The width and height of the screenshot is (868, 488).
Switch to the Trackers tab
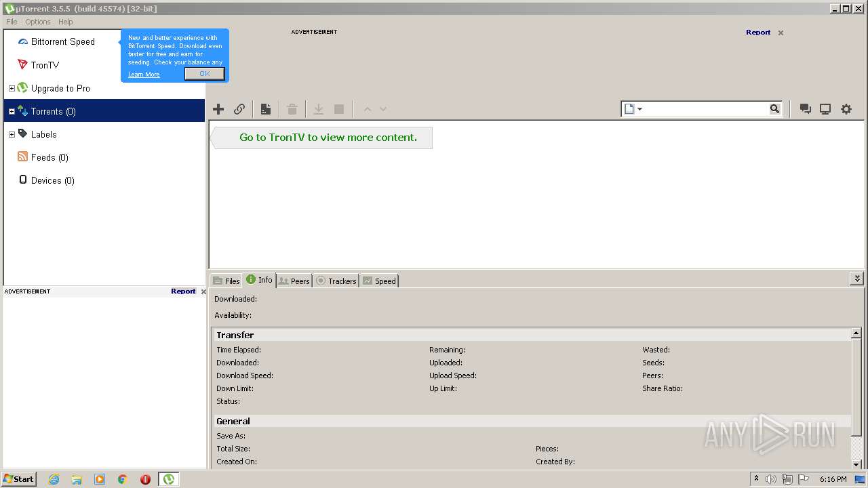336,281
